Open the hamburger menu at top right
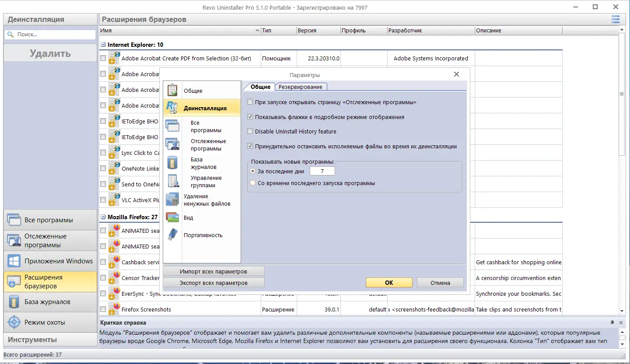Viewport: 630px width, 364px height. coord(616,19)
